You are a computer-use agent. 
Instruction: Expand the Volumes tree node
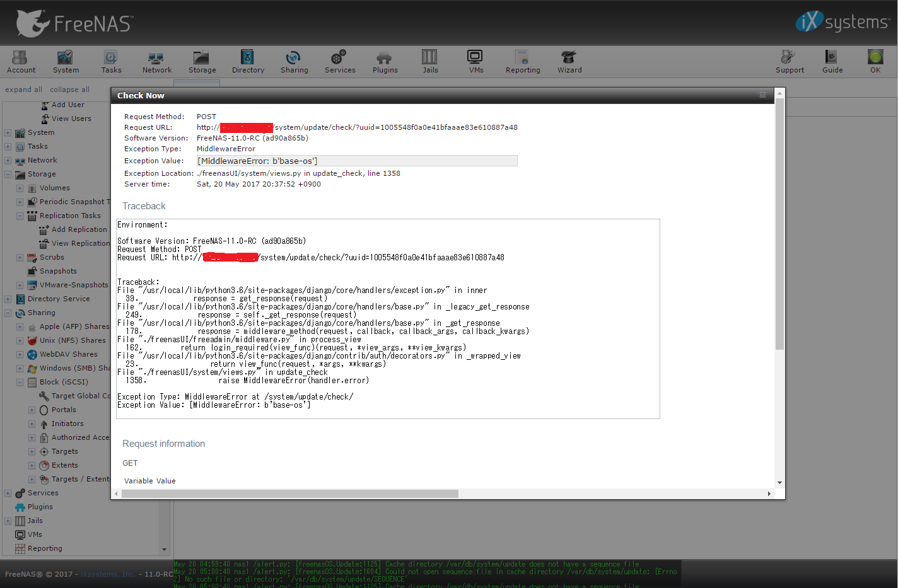[20, 188]
